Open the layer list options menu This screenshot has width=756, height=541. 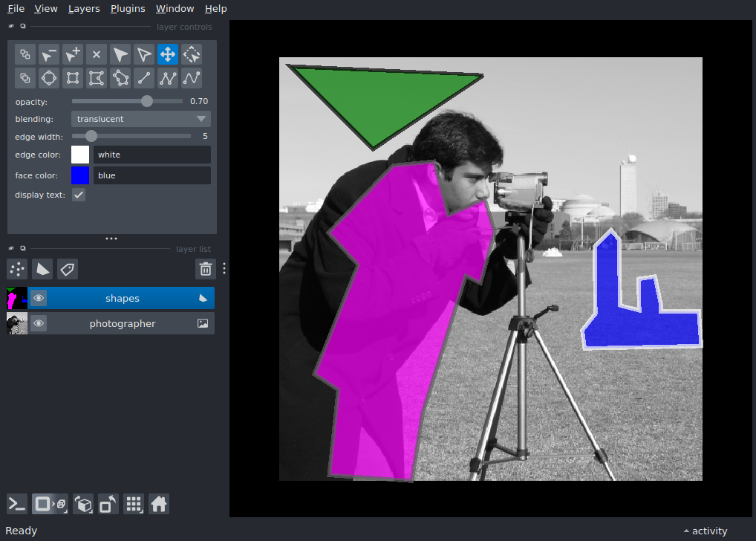click(224, 268)
